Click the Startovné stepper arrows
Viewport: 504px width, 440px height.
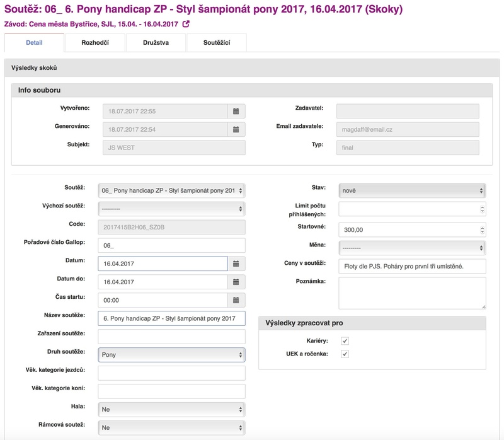coord(482,229)
